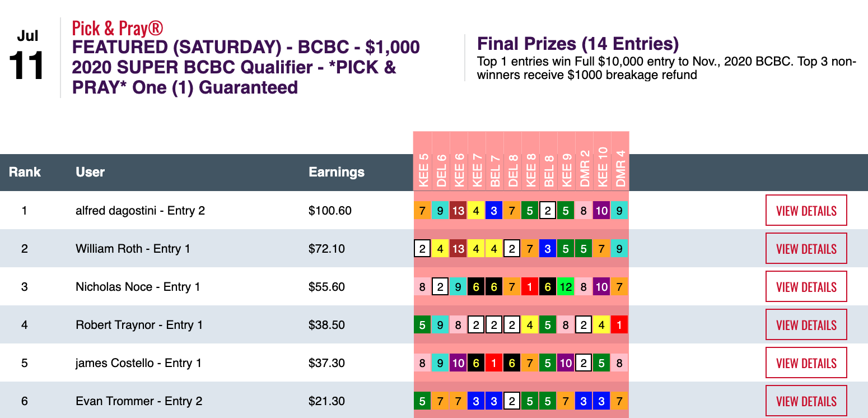Click Nicholas Noce's bright green 12 pick
The height and width of the screenshot is (418, 868).
click(x=566, y=287)
